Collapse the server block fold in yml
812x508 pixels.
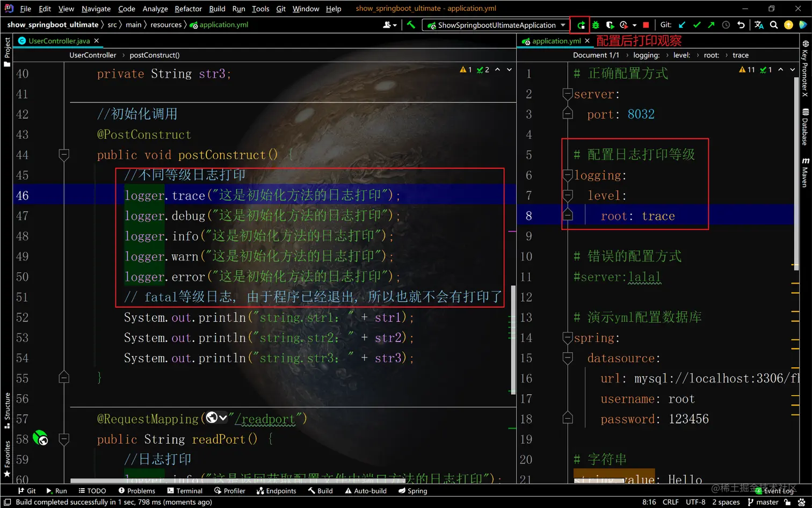(x=568, y=94)
